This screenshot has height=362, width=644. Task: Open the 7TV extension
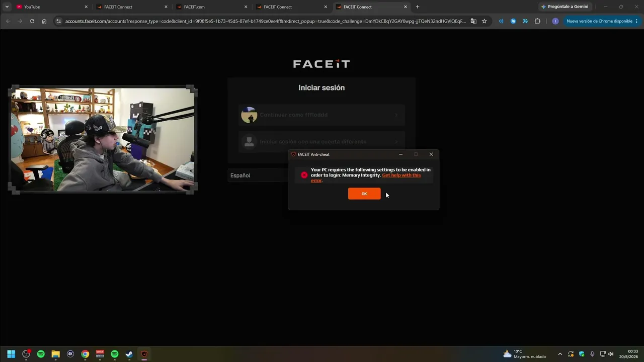tap(525, 21)
